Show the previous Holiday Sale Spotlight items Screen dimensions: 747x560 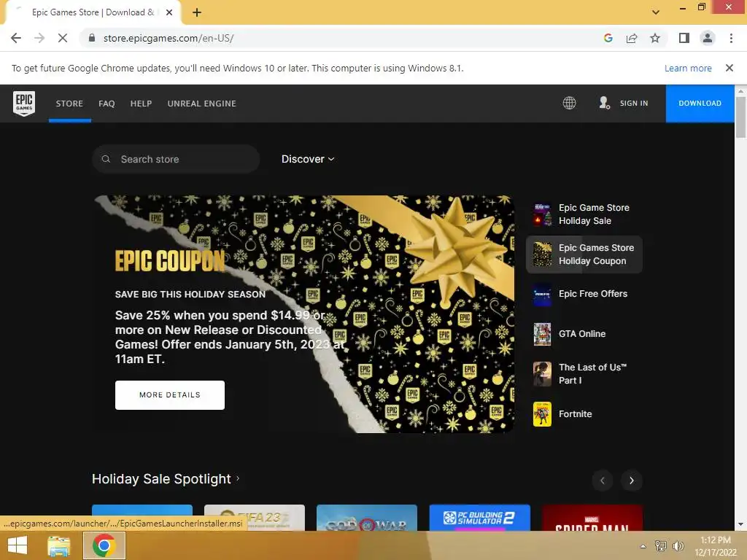pyautogui.click(x=602, y=481)
